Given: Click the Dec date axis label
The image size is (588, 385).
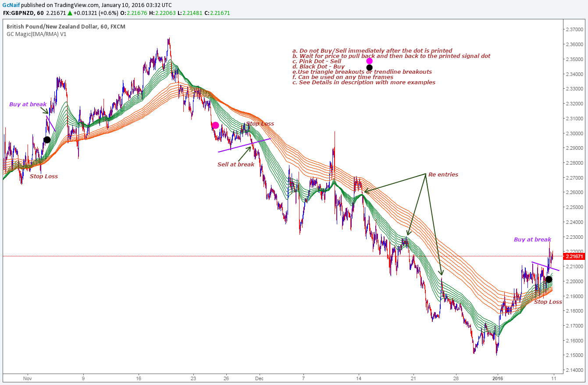Looking at the screenshot, I should tap(259, 378).
